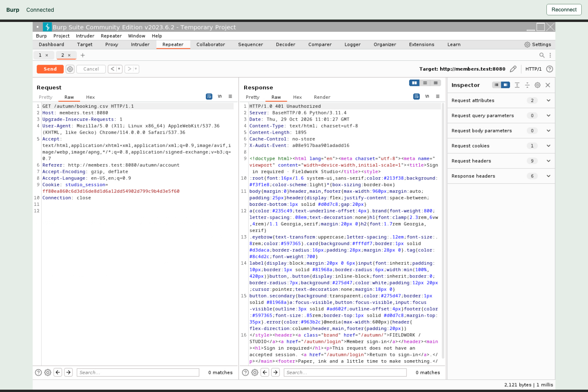Open history back dropdown arrow
The height and width of the screenshot is (392, 588).
[x=119, y=69]
